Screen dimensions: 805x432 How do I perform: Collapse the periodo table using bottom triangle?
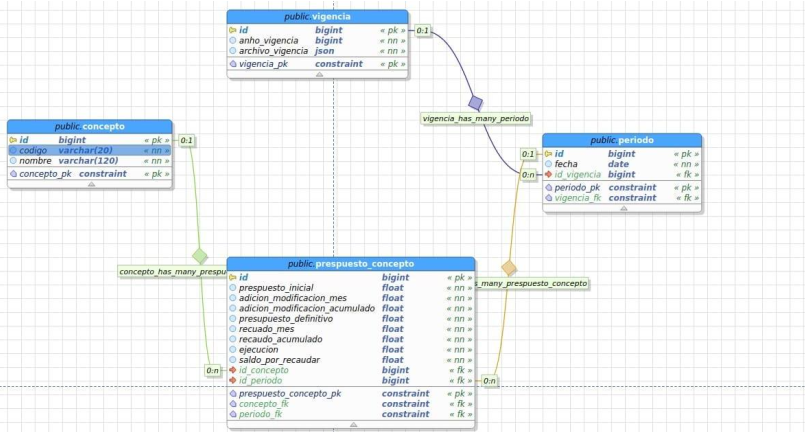click(624, 208)
